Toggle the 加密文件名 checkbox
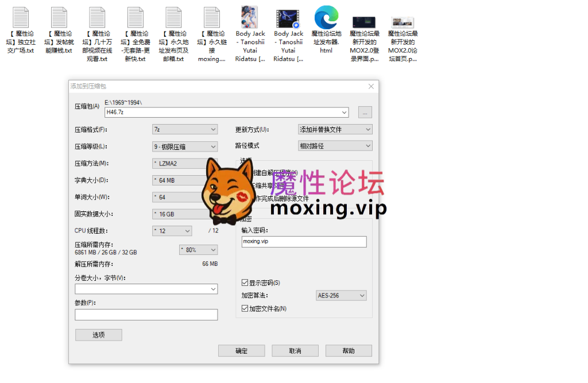588x383 pixels. [245, 308]
